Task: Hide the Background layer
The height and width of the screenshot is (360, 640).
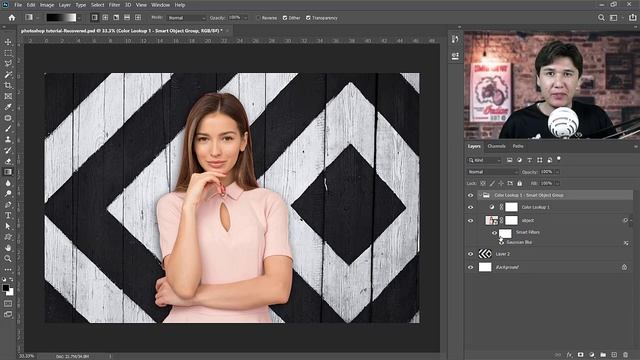Action: pos(470,267)
